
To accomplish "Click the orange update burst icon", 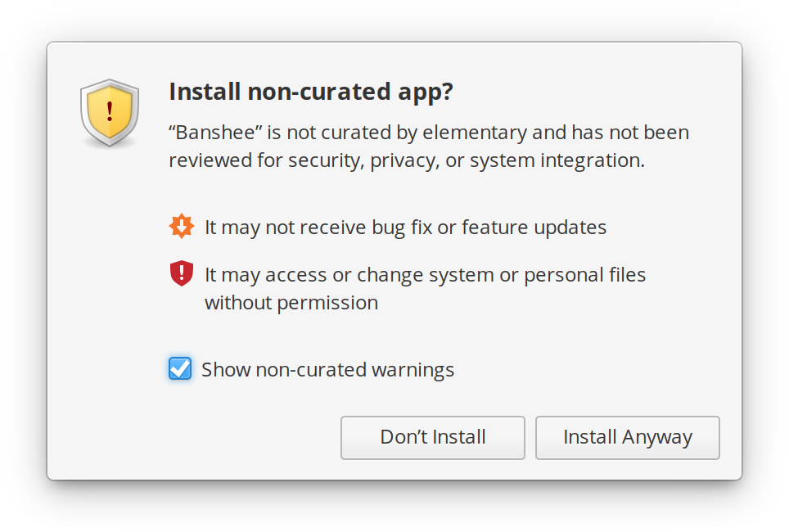I will click(x=181, y=226).
